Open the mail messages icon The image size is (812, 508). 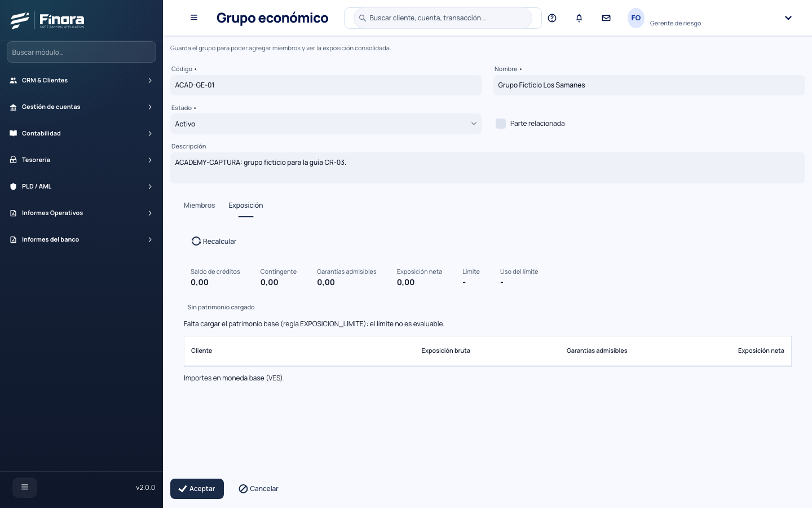tap(606, 18)
